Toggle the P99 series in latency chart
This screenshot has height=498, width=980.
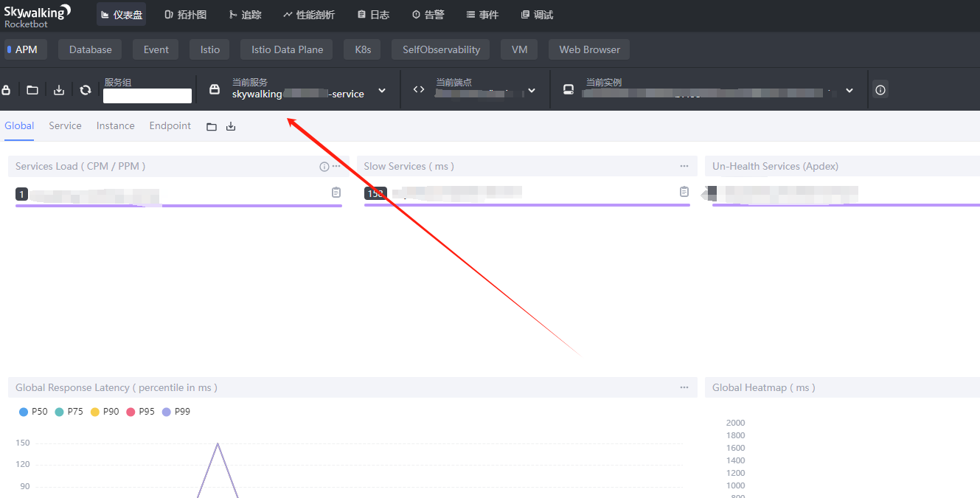pyautogui.click(x=176, y=411)
